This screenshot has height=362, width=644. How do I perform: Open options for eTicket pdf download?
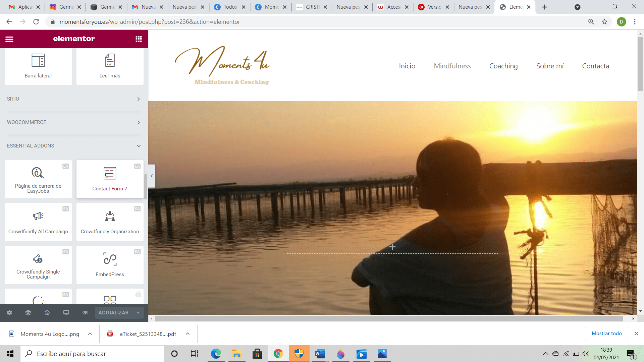(x=187, y=334)
